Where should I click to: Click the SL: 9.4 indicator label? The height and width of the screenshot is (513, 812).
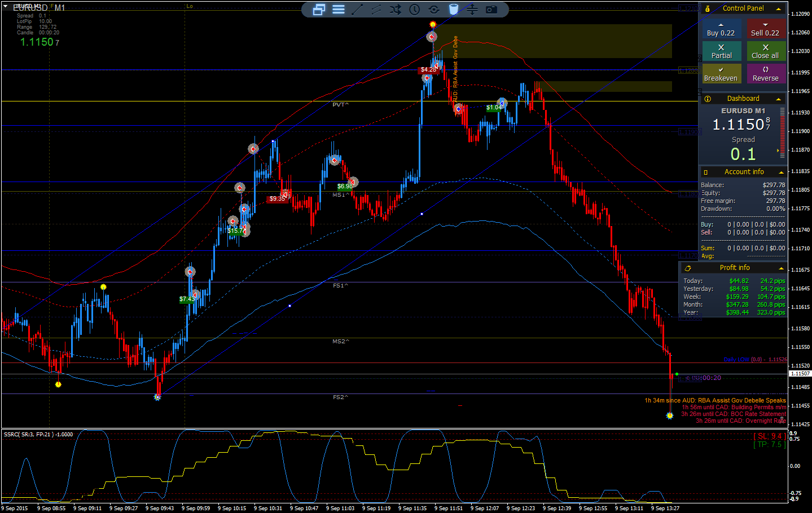point(769,436)
